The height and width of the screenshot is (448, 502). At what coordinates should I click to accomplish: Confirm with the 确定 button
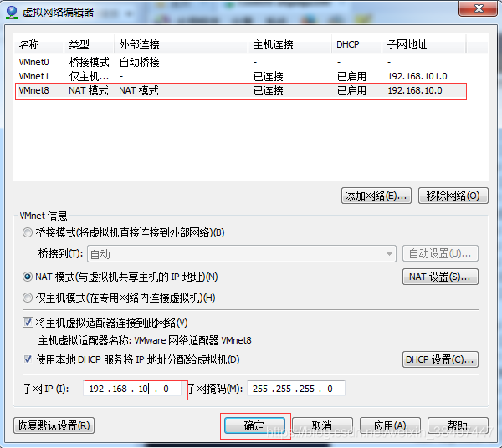click(x=255, y=425)
